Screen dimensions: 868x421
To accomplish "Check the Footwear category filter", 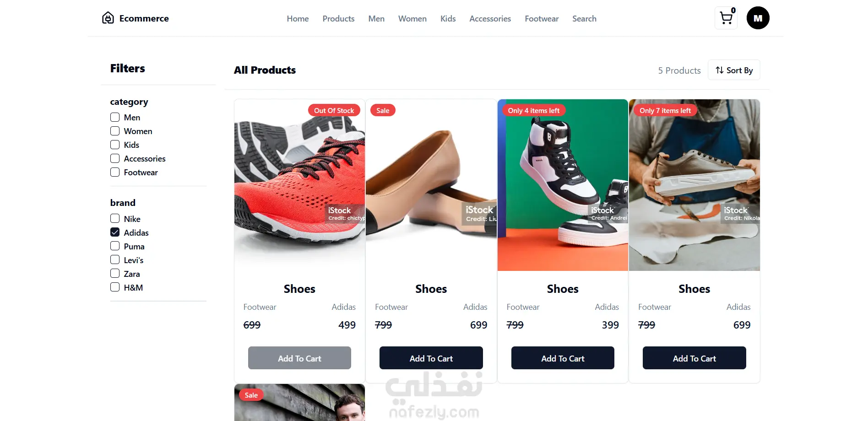I will 115,172.
